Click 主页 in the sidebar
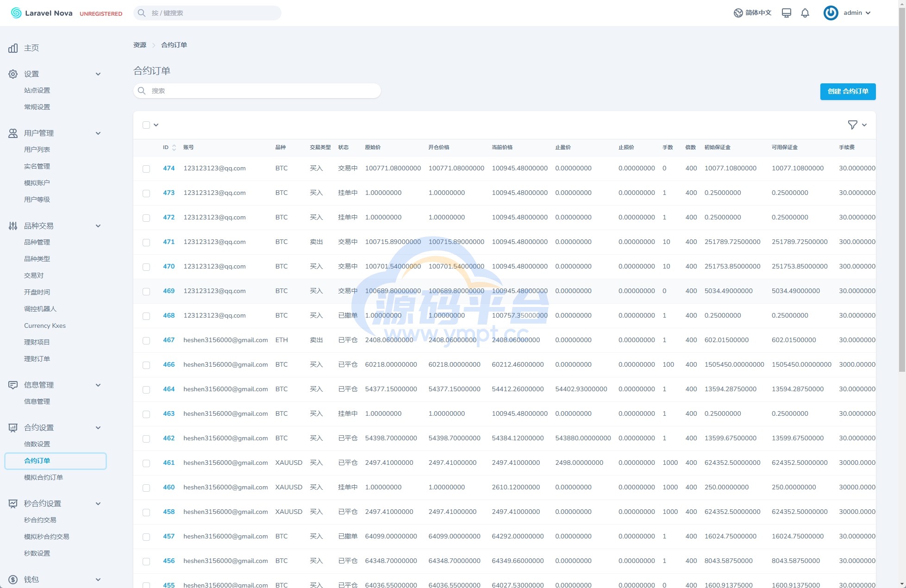Image resolution: width=906 pixels, height=588 pixels. click(31, 48)
